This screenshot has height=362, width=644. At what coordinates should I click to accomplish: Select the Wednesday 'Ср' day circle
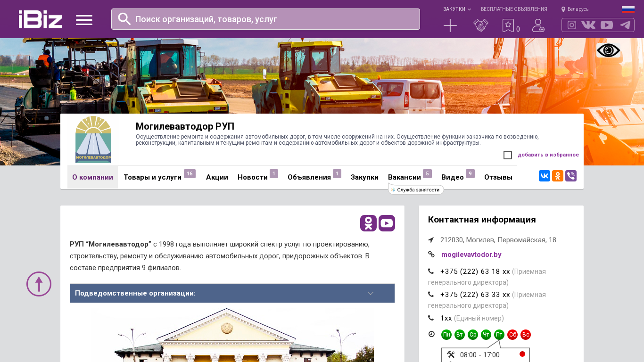473,335
